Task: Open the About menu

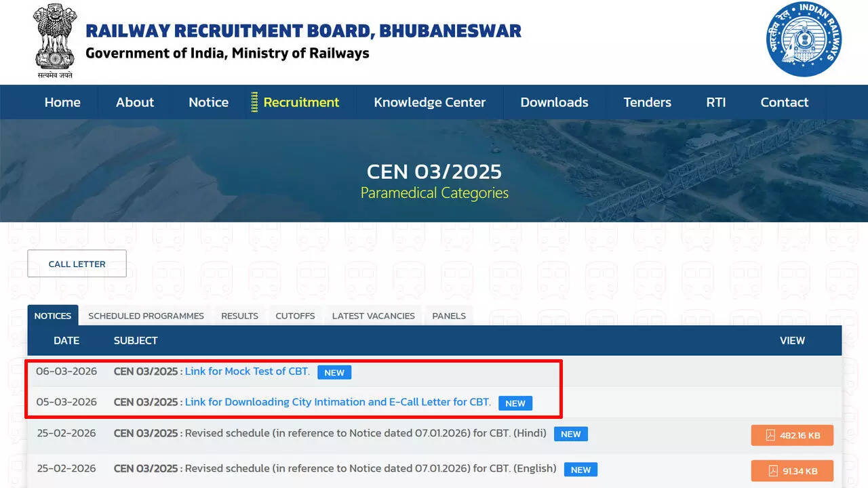Action: pyautogui.click(x=134, y=102)
